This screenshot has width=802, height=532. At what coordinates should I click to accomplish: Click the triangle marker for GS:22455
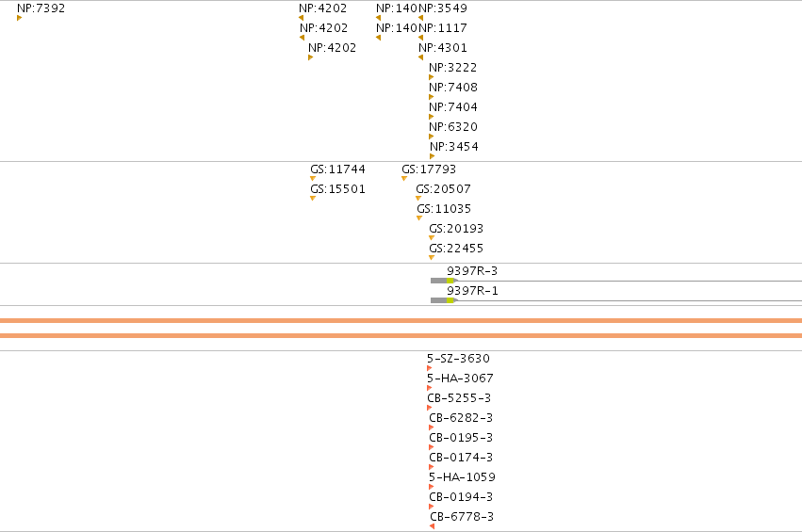[432, 258]
